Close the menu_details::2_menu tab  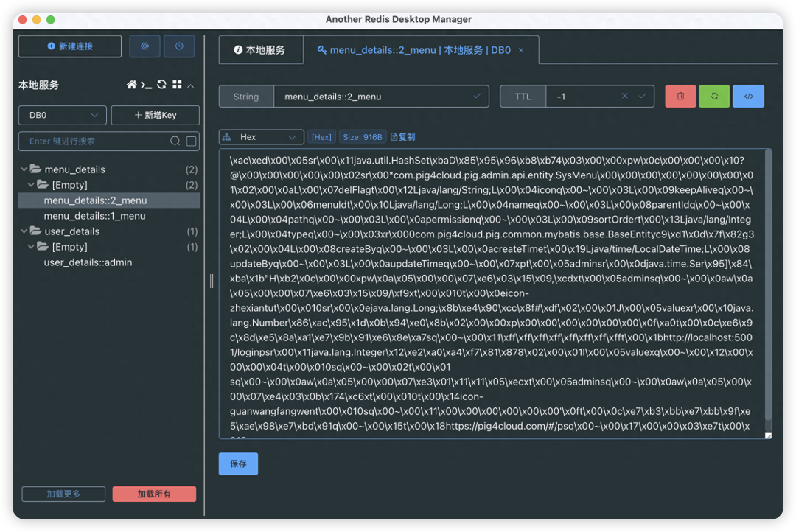[x=521, y=50]
